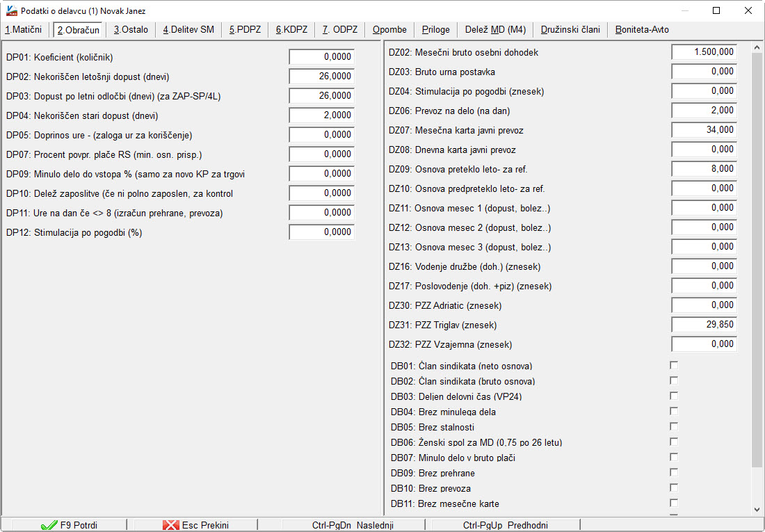The width and height of the screenshot is (765, 532).
Task: Click DP03 Dopust po letni odločbi field
Action: click(x=321, y=96)
